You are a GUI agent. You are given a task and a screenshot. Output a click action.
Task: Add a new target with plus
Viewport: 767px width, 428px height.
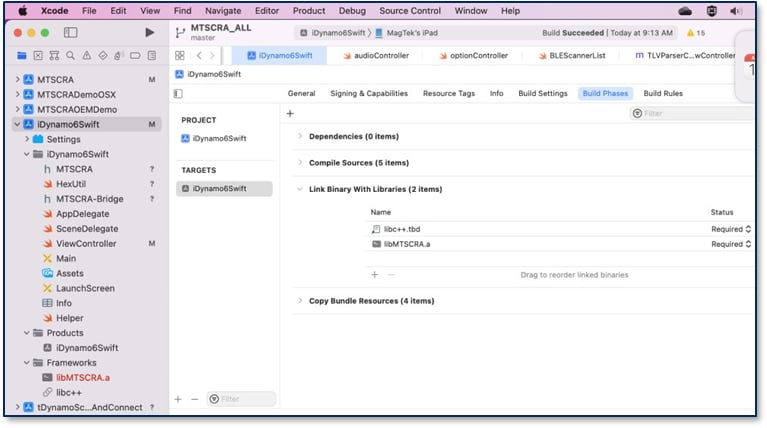[x=178, y=399]
